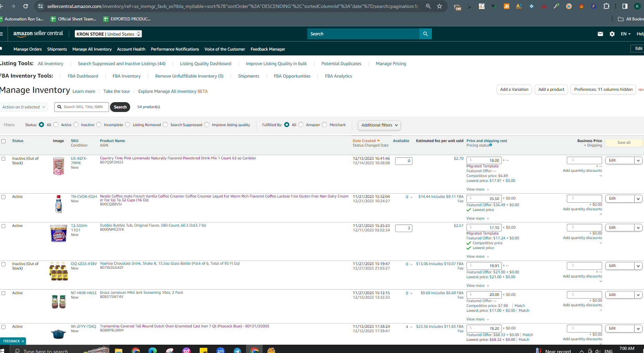Open Shipments in the top menu

(x=57, y=49)
